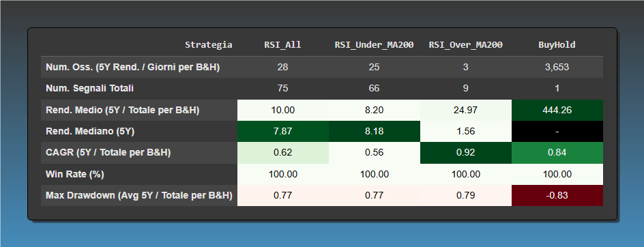The image size is (644, 247).
Task: Click the Rend. Medio cell 24.97
Action: click(466, 110)
